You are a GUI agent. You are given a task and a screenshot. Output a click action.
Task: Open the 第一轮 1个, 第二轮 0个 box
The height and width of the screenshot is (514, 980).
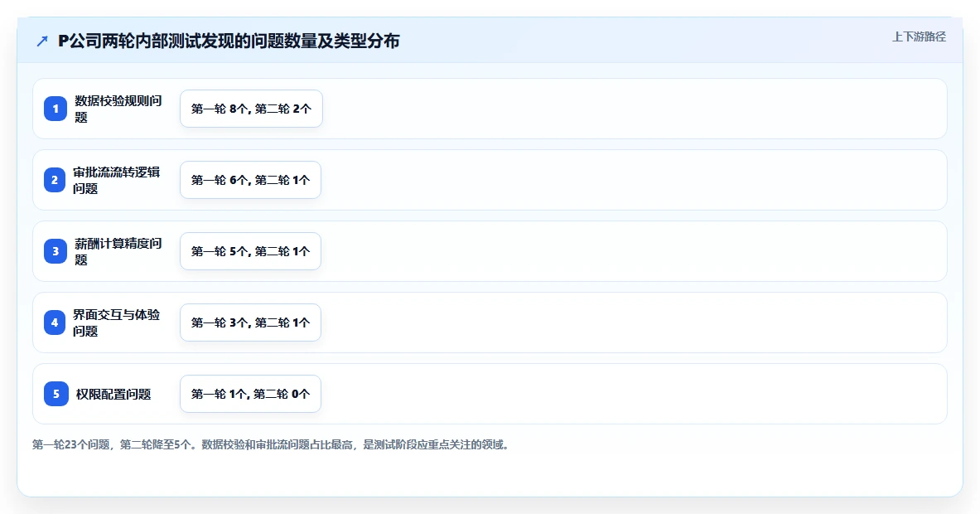click(x=251, y=394)
